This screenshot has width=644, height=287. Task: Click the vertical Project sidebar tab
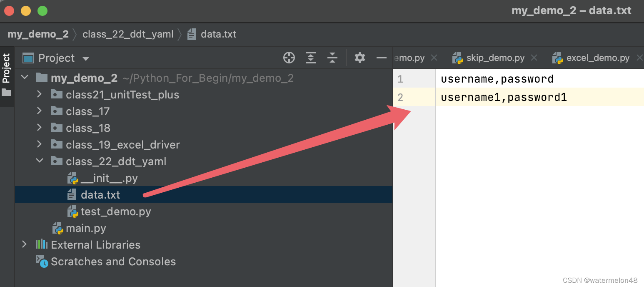(x=6, y=67)
